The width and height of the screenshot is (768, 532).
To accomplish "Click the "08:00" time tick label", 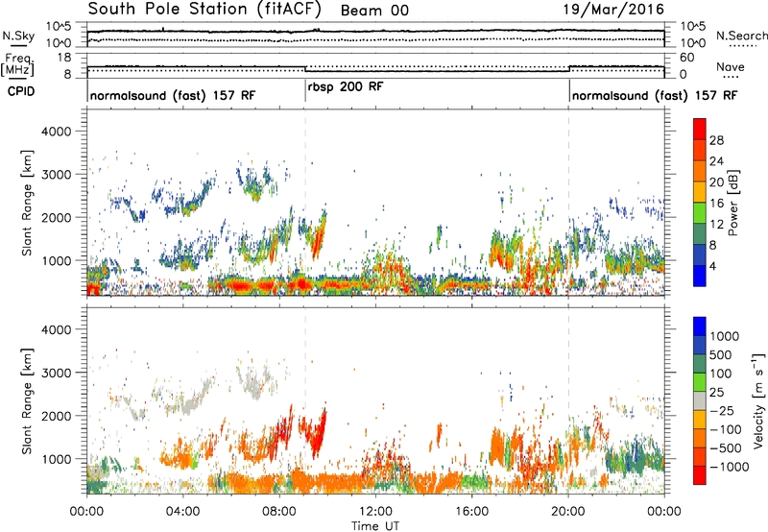I will tap(279, 512).
